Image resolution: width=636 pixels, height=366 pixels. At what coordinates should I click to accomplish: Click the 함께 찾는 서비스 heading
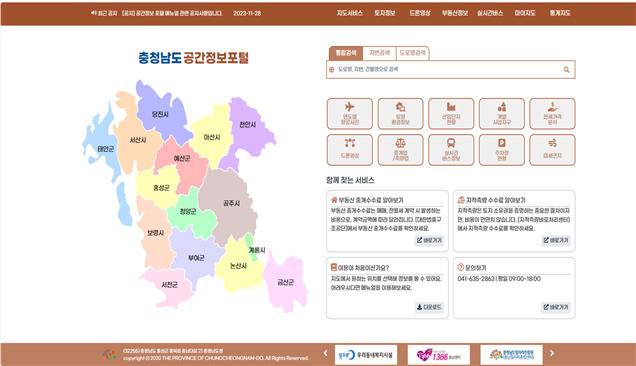(350, 180)
